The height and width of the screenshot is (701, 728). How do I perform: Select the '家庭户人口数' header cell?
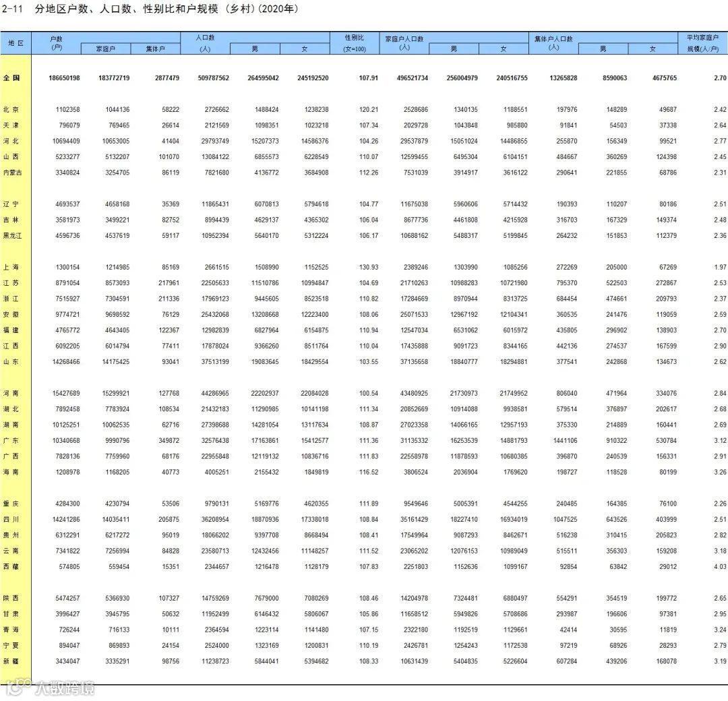tap(404, 43)
